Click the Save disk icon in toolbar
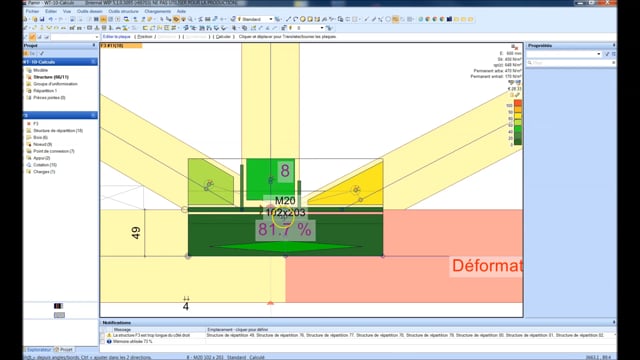 (x=42, y=19)
